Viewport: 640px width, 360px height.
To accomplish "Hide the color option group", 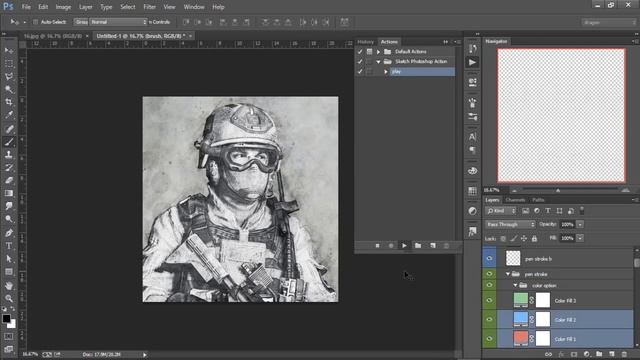I will (489, 285).
